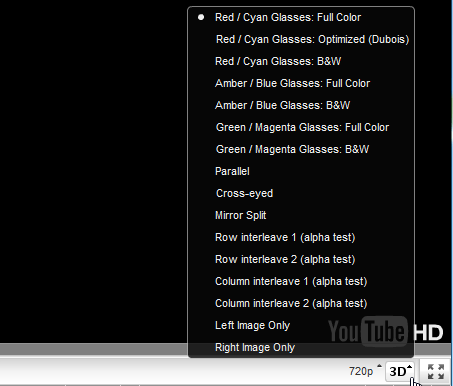453x386 pixels.
Task: Click the video progress bar
Action: (x=94, y=349)
